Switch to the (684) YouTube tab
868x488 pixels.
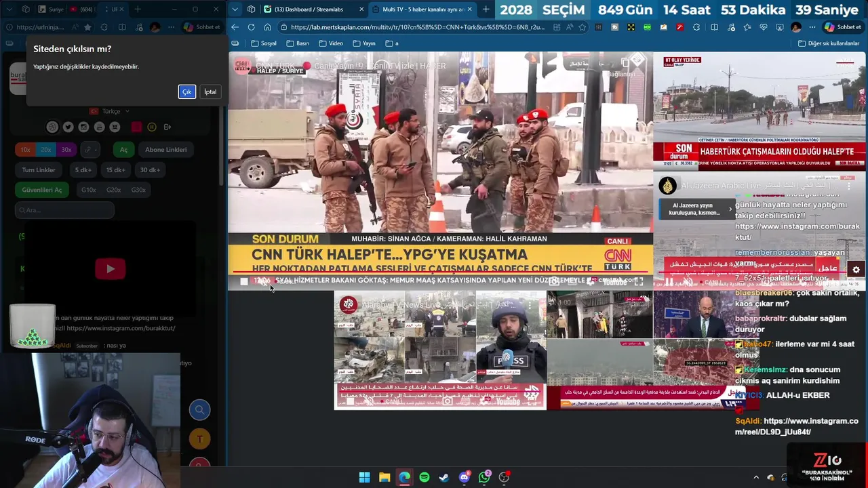(x=83, y=9)
